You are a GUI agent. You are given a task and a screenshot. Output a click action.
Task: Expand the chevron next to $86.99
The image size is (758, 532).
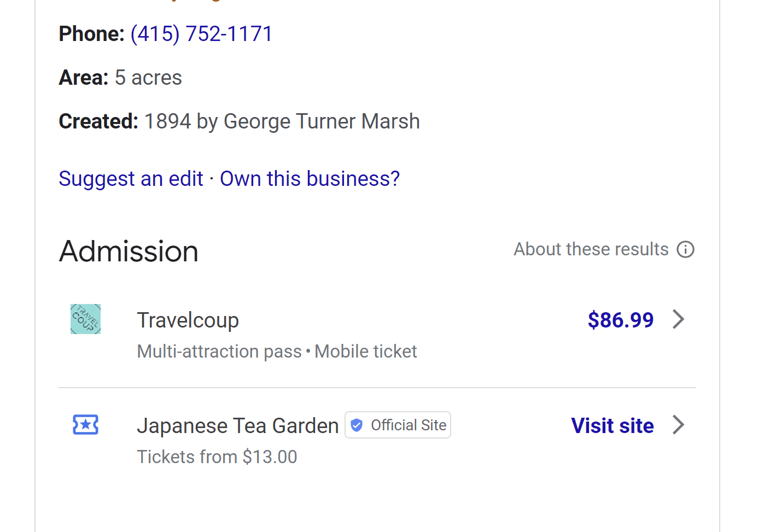(x=678, y=319)
